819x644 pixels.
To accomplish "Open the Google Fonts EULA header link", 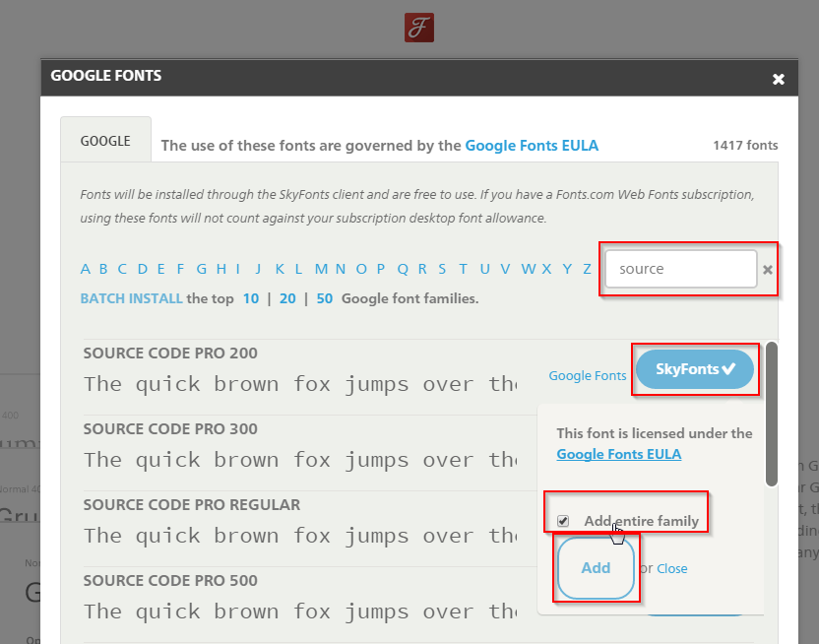I will (532, 145).
